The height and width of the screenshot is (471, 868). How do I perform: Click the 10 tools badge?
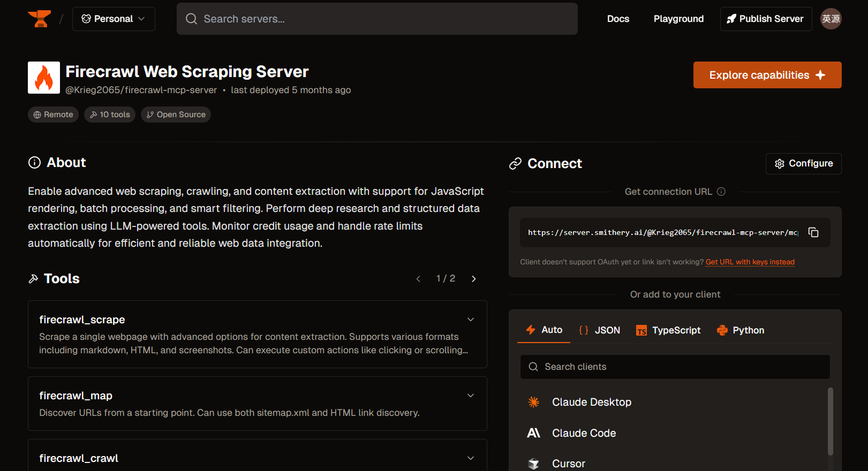point(110,115)
